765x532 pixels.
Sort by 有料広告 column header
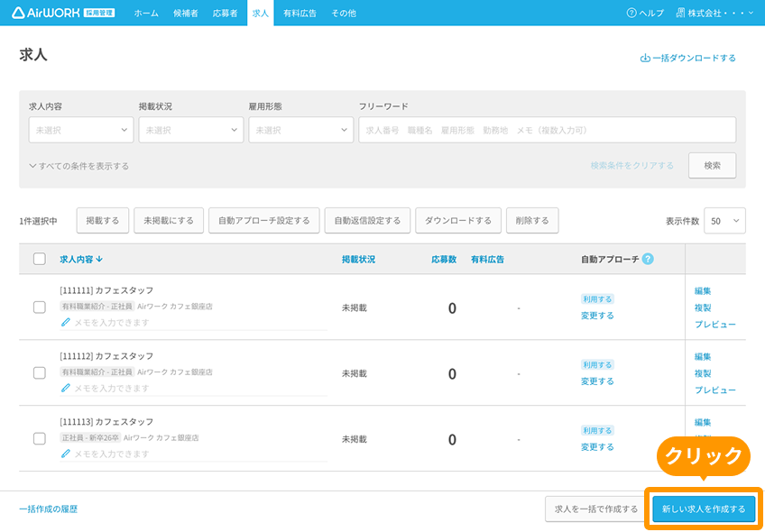[487, 260]
